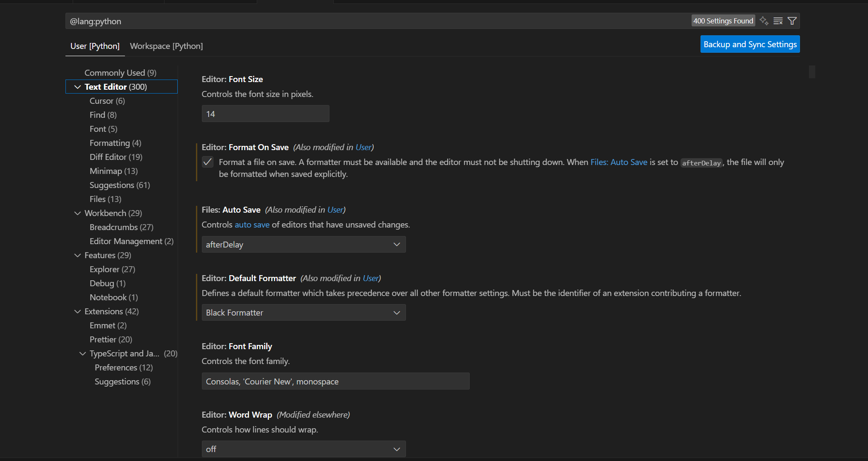This screenshot has height=461, width=868.
Task: Open the filter settings funnel menu
Action: (x=792, y=21)
